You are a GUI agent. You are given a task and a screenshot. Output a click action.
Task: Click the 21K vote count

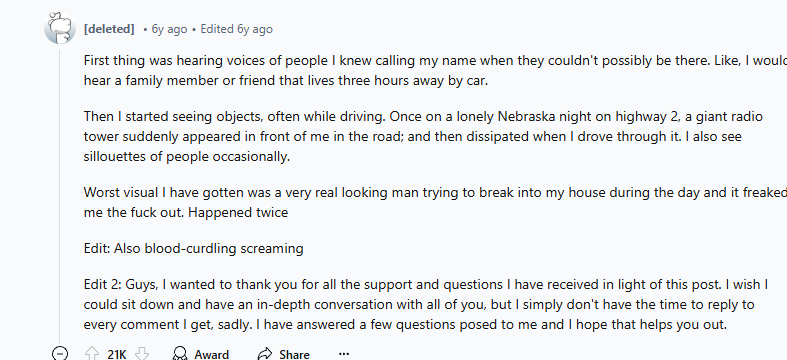116,354
